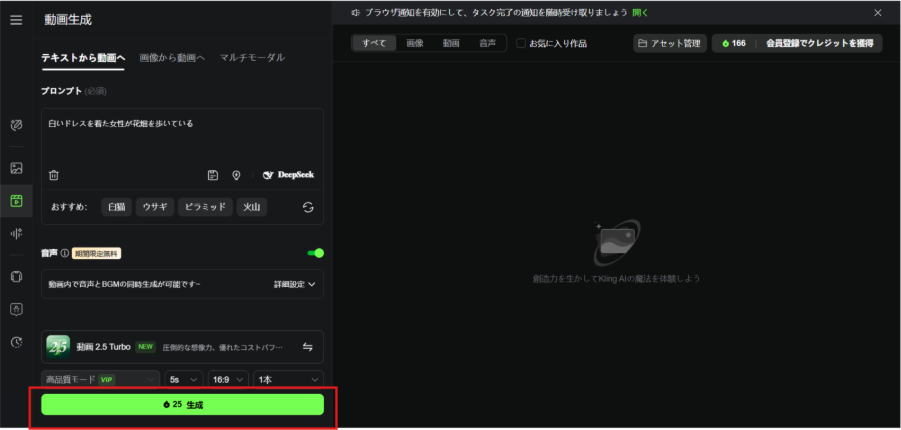
Task: Open the 動画 2.5 Turbo model selector
Action: tap(182, 347)
